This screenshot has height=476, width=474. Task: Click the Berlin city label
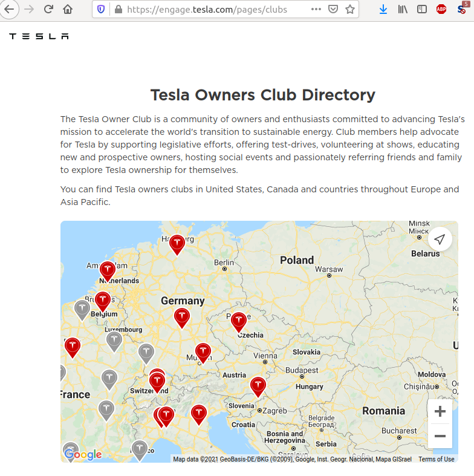click(x=224, y=262)
